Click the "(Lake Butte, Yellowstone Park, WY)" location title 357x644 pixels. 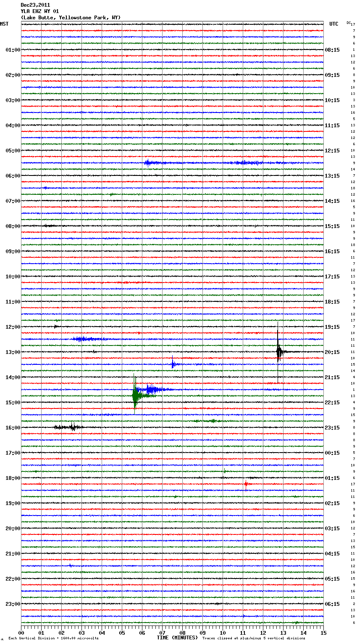(x=71, y=18)
